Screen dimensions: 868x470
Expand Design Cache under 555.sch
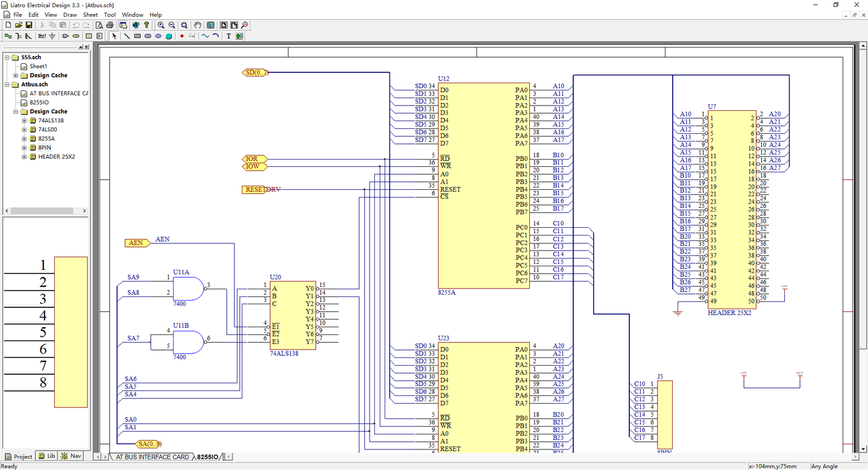[x=16, y=75]
